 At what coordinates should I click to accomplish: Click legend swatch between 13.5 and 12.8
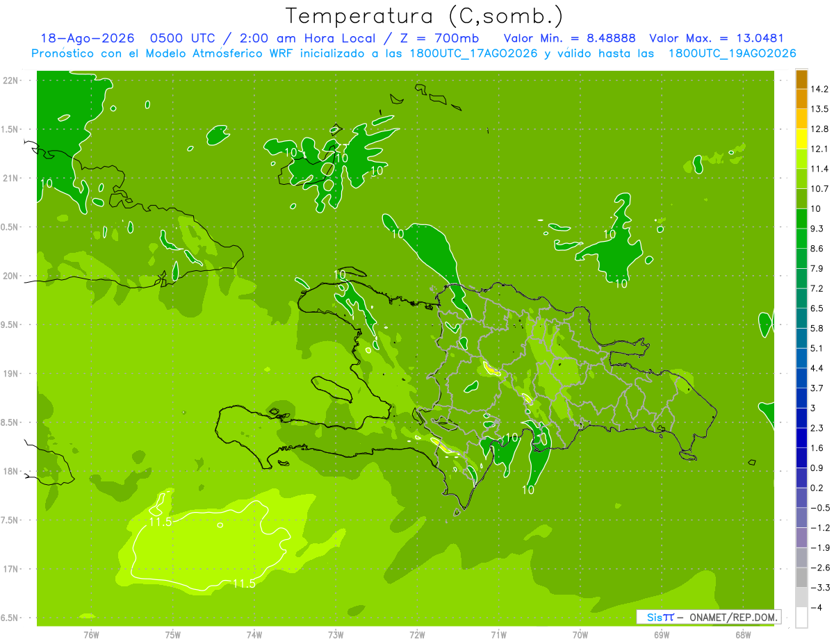pyautogui.click(x=801, y=119)
